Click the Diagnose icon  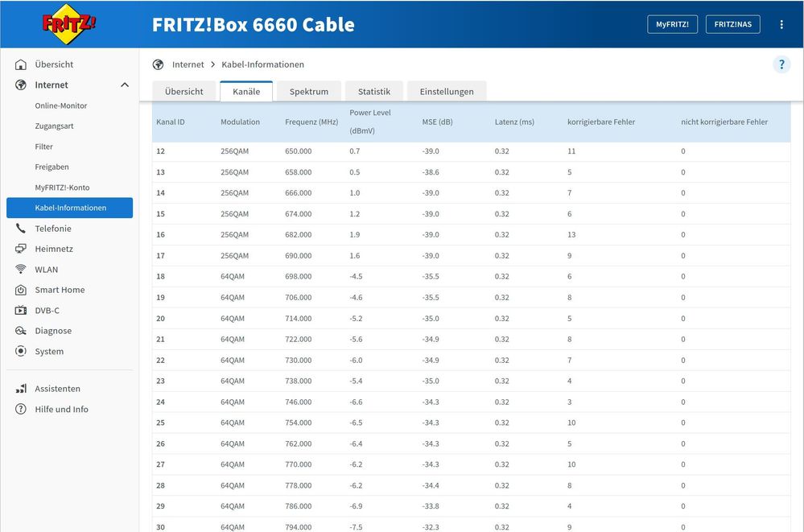[x=20, y=331]
